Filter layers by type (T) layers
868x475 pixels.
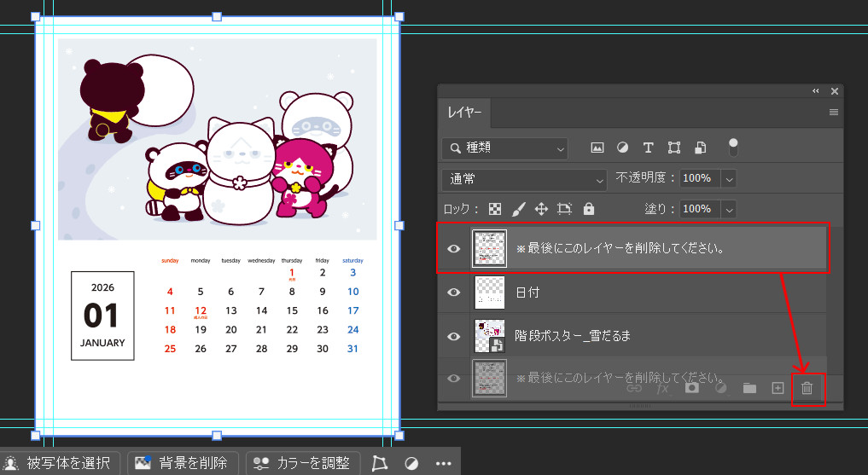[x=648, y=148]
